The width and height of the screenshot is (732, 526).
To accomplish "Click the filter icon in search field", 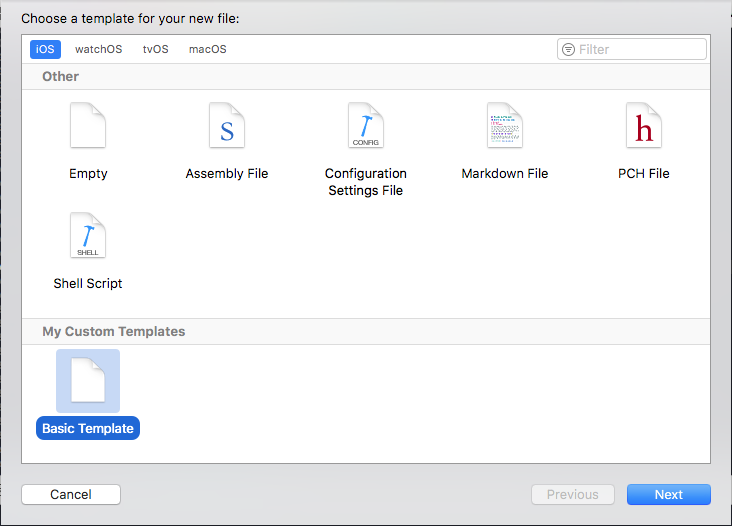I will pos(569,49).
